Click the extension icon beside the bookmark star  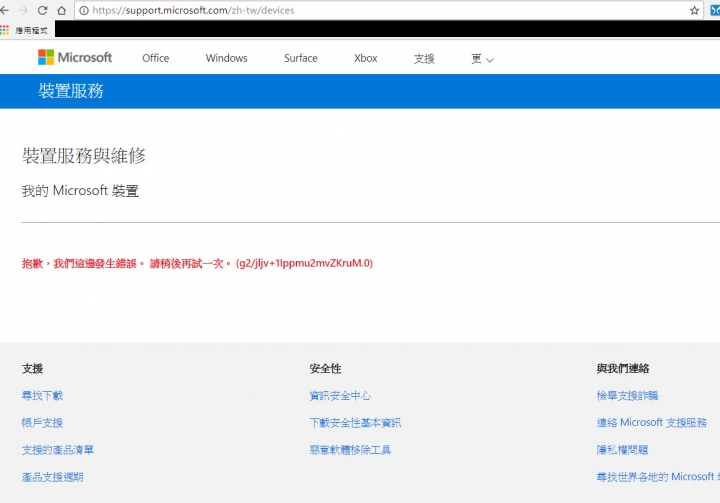715,11
